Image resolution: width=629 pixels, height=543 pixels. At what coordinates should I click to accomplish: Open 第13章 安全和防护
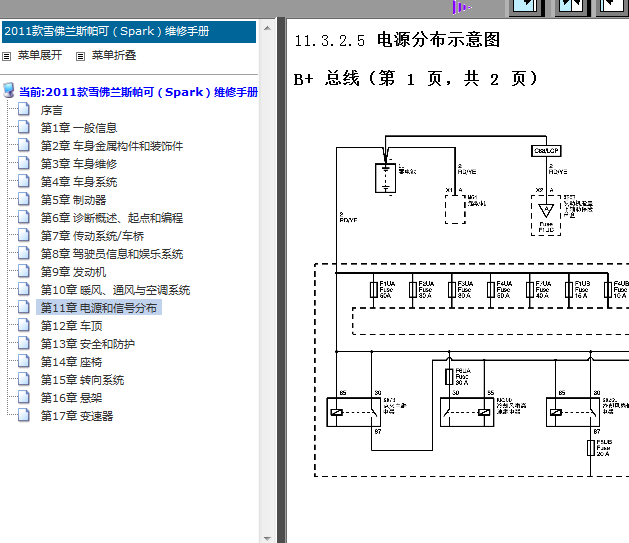coord(88,344)
